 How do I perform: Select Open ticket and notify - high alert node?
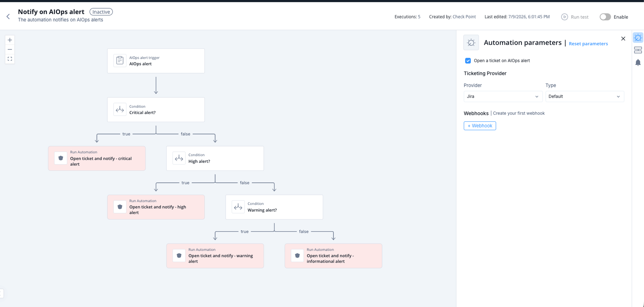click(x=156, y=207)
